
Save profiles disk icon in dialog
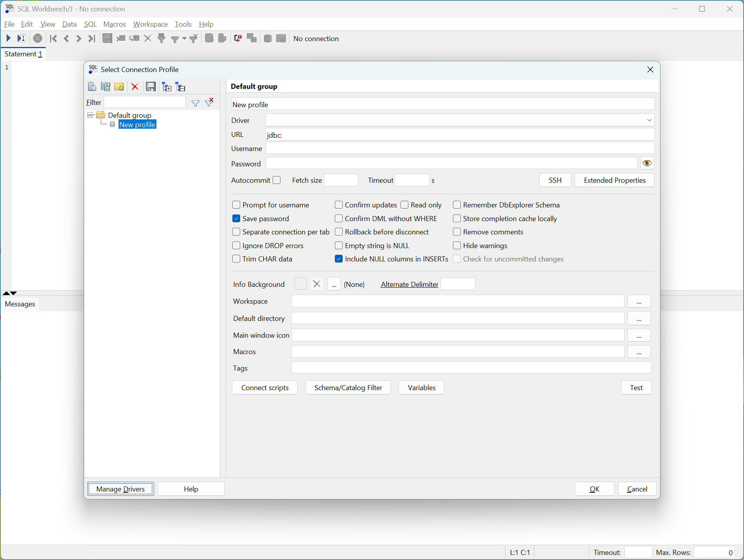pos(151,86)
